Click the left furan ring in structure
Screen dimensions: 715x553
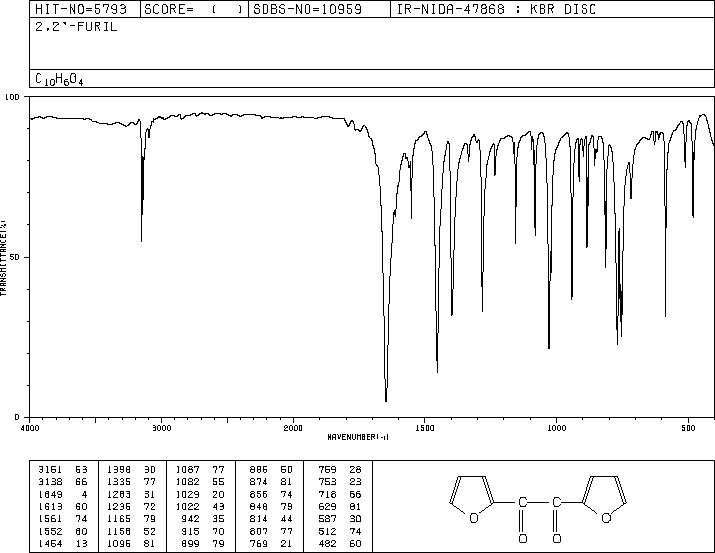click(472, 498)
